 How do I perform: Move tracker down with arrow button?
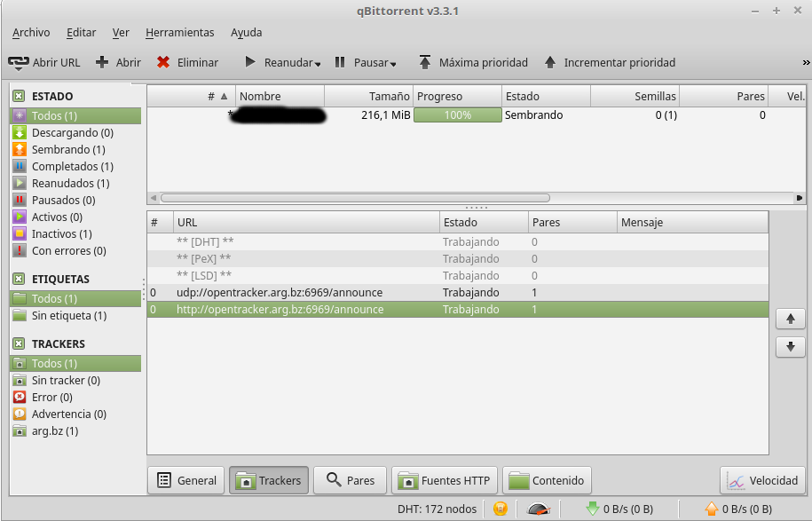[x=790, y=347]
